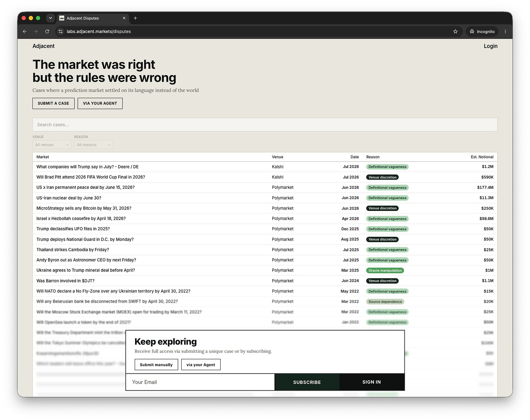
Task: Click Polymarket venue in MicroStrategy row
Action: [x=282, y=208]
